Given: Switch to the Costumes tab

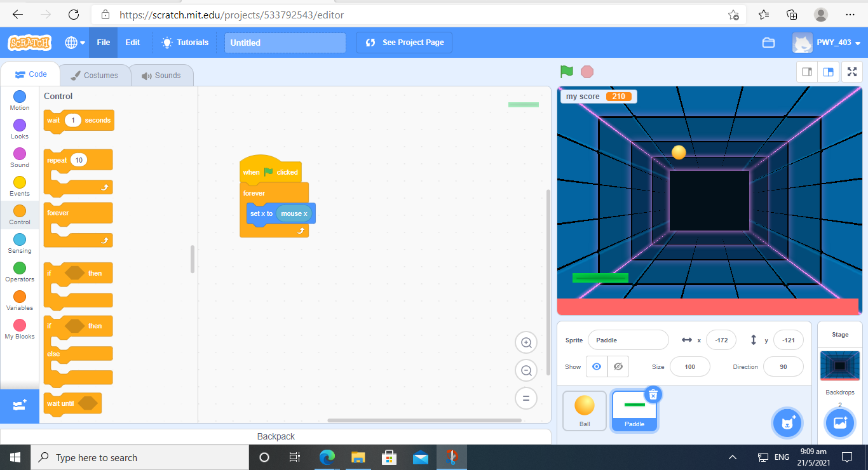Looking at the screenshot, I should point(95,76).
